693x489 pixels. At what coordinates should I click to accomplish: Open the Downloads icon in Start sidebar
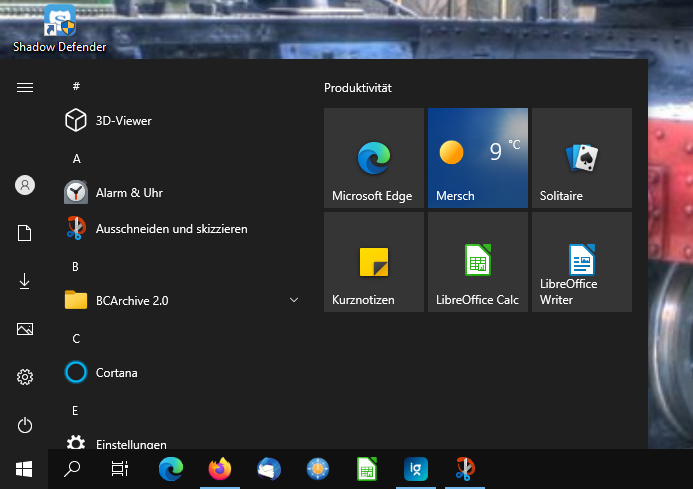click(25, 281)
